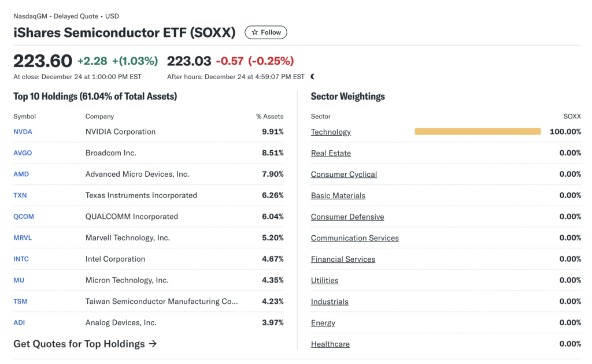Click the Company column header
The image size is (592, 364).
click(x=99, y=117)
